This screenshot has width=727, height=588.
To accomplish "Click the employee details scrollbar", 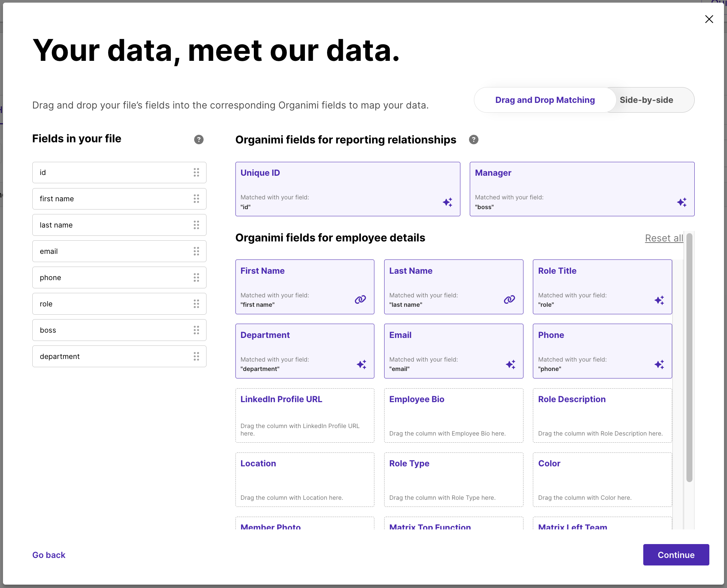I will pos(689,357).
